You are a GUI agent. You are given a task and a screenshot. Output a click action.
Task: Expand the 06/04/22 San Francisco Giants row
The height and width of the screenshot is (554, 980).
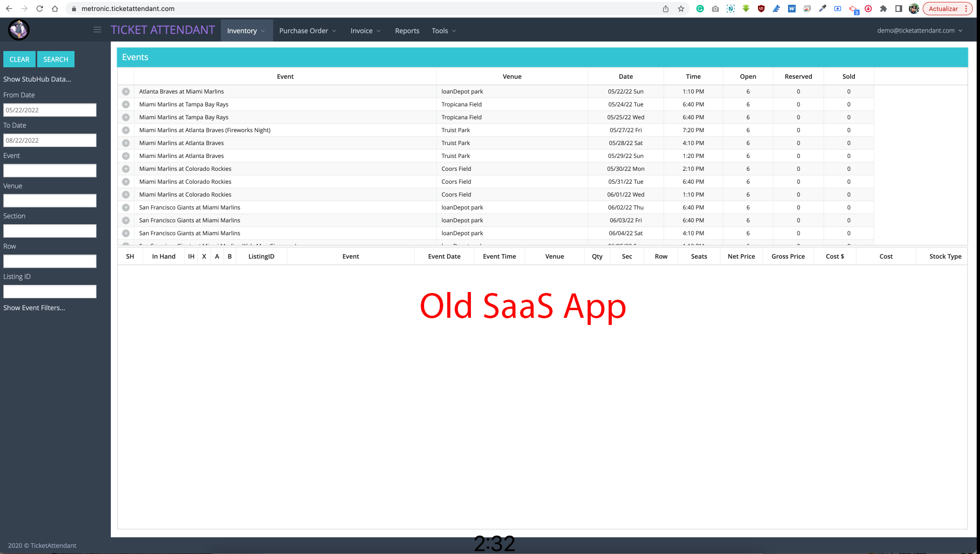(126, 233)
